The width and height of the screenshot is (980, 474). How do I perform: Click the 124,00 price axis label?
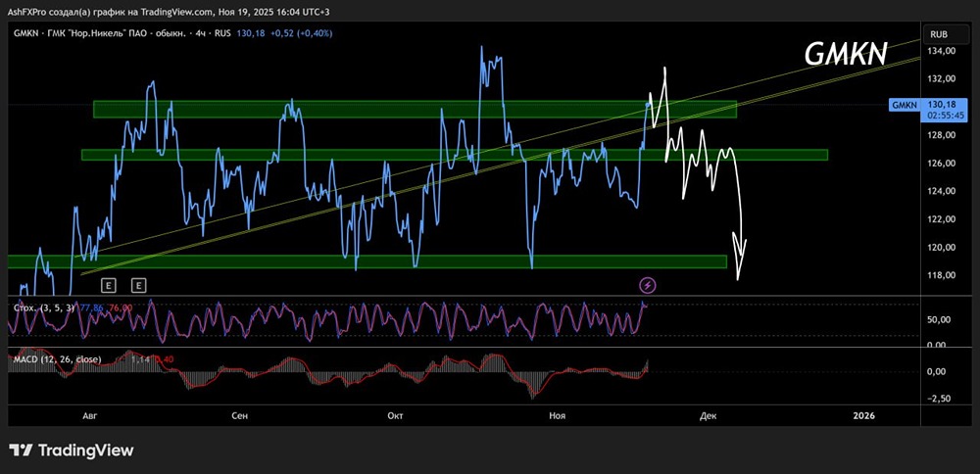[943, 191]
